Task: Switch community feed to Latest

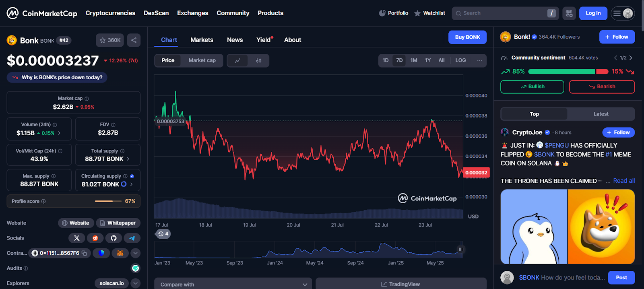Action: click(x=601, y=114)
